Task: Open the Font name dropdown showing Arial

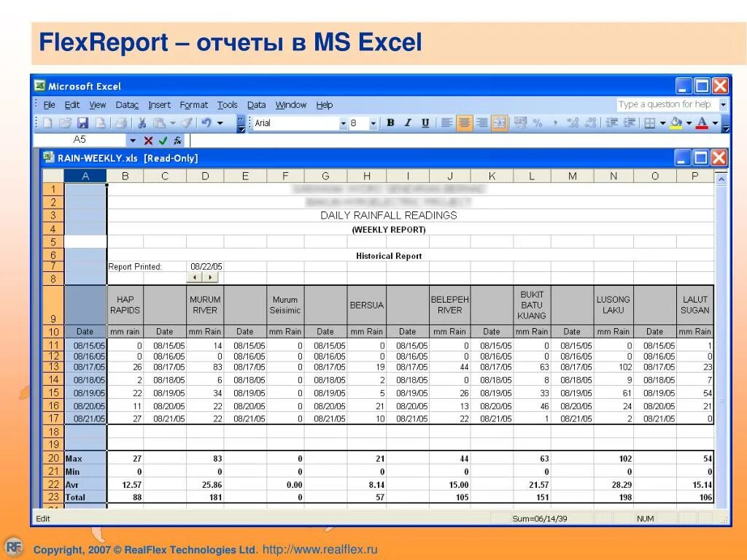Action: [343, 123]
